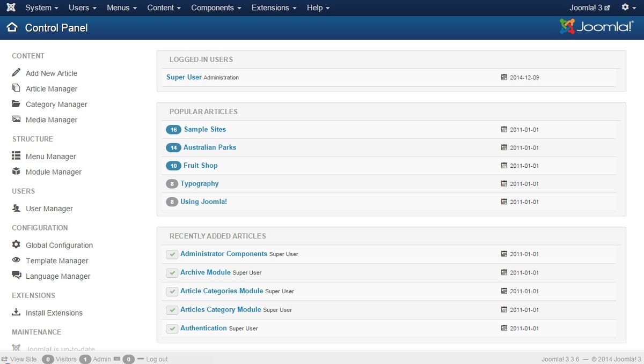Open the Components menu
The height and width of the screenshot is (364, 644).
pyautogui.click(x=216, y=8)
